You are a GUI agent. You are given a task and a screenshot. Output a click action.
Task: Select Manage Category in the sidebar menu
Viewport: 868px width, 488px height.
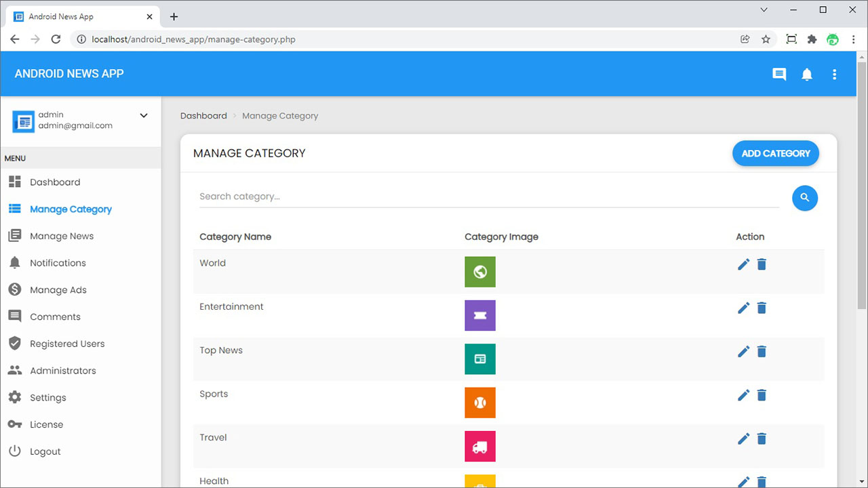point(70,209)
